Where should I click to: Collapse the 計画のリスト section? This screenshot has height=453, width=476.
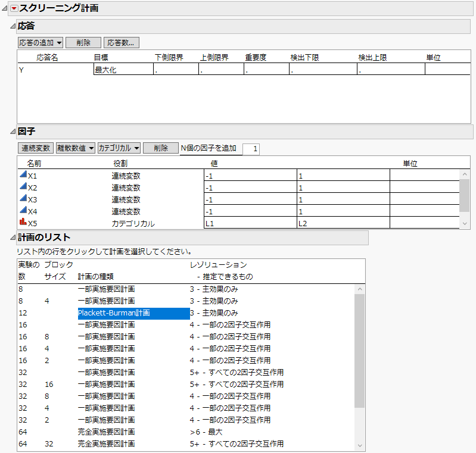pos(13,238)
